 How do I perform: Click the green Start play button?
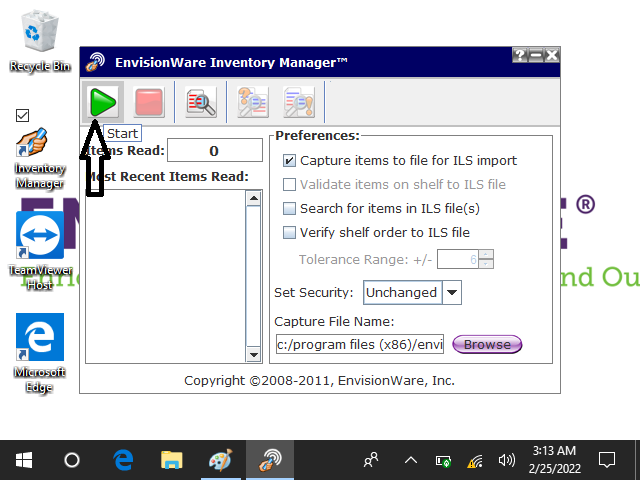[103, 102]
